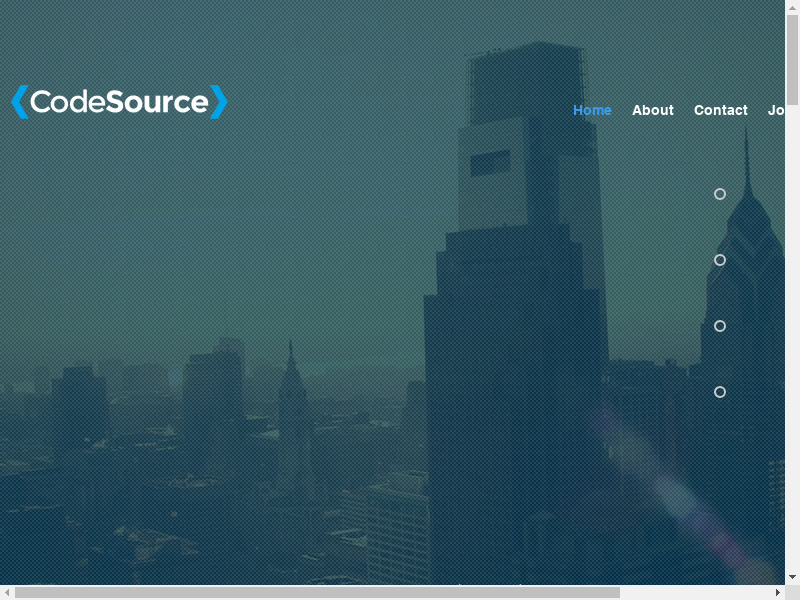Click the partially visible Jo menu item
800x600 pixels.
776,110
